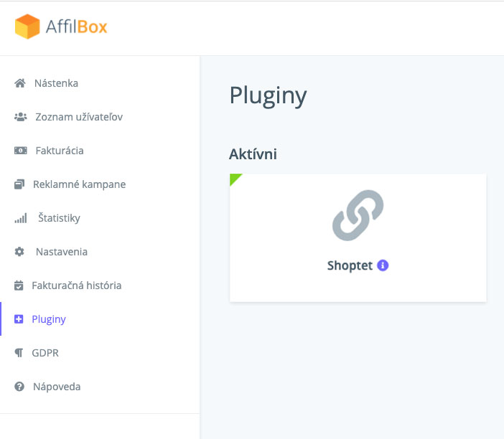The width and height of the screenshot is (504, 439).
Task: Click the Reklamné kampane stacked windows icon
Action: [x=19, y=184]
